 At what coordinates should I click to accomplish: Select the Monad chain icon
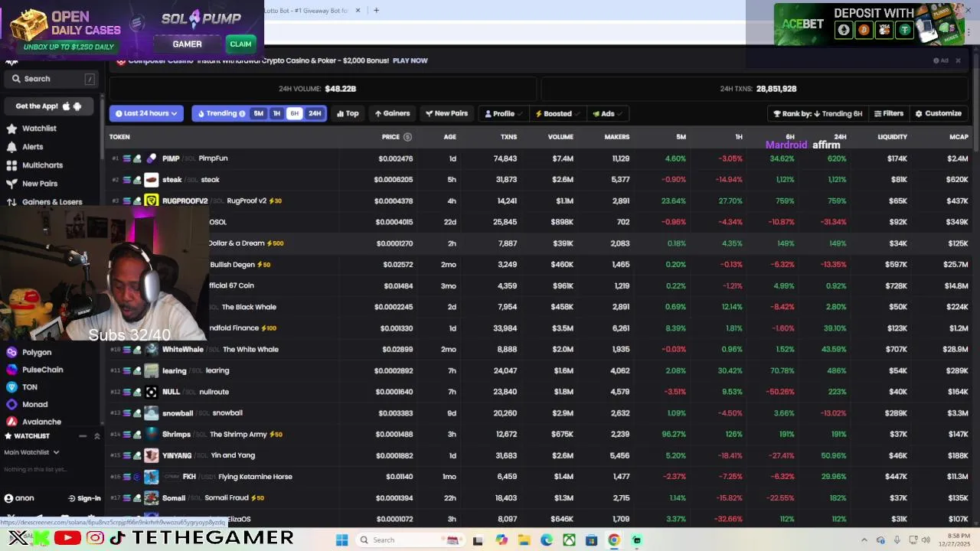point(11,404)
